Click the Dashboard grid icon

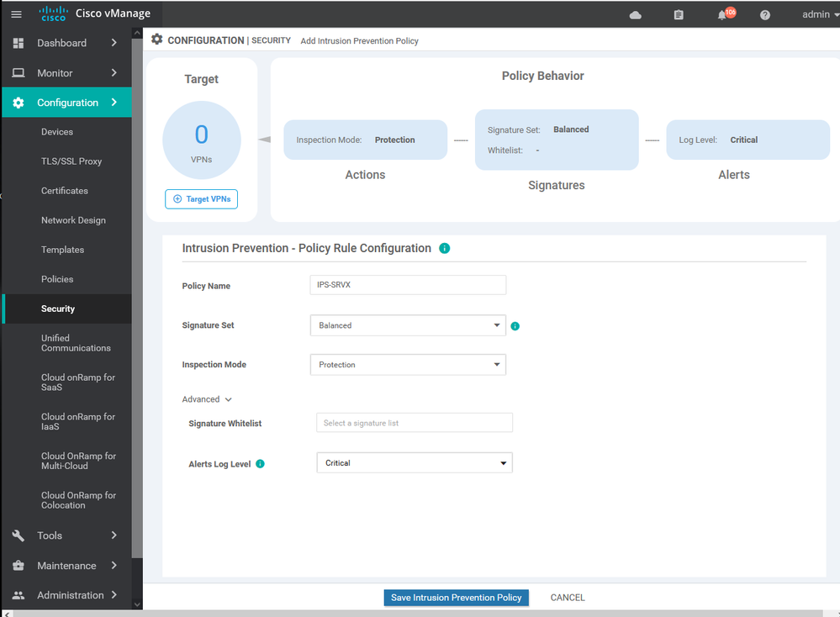tap(18, 43)
